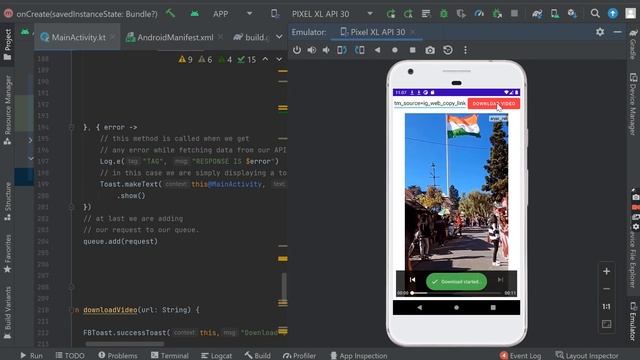Toggle the Device Manager side panel
This screenshot has height=360, width=640.
point(633,104)
